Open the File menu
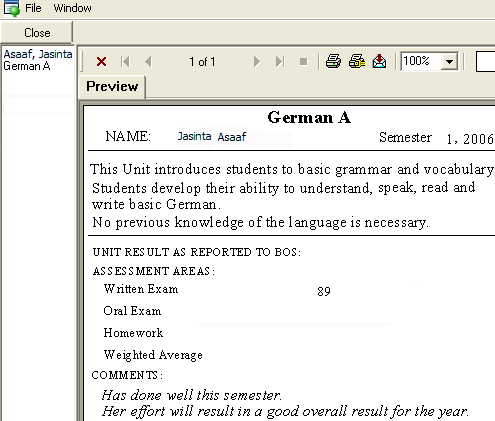This screenshot has width=495, height=421. pos(33,8)
